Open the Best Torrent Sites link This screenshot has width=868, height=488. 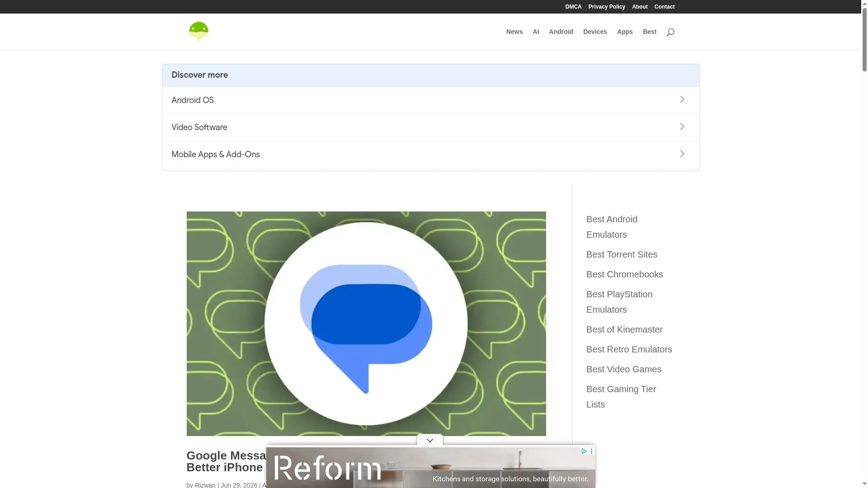pyautogui.click(x=622, y=254)
